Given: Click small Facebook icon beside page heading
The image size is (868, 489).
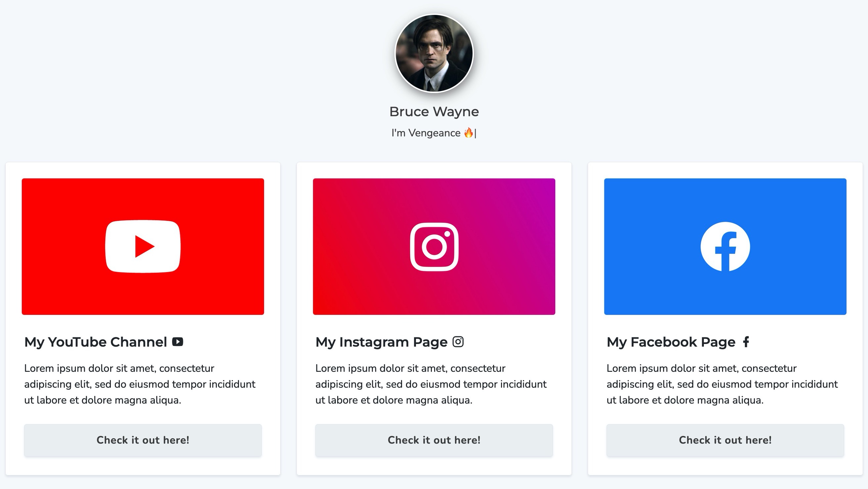Looking at the screenshot, I should point(746,342).
